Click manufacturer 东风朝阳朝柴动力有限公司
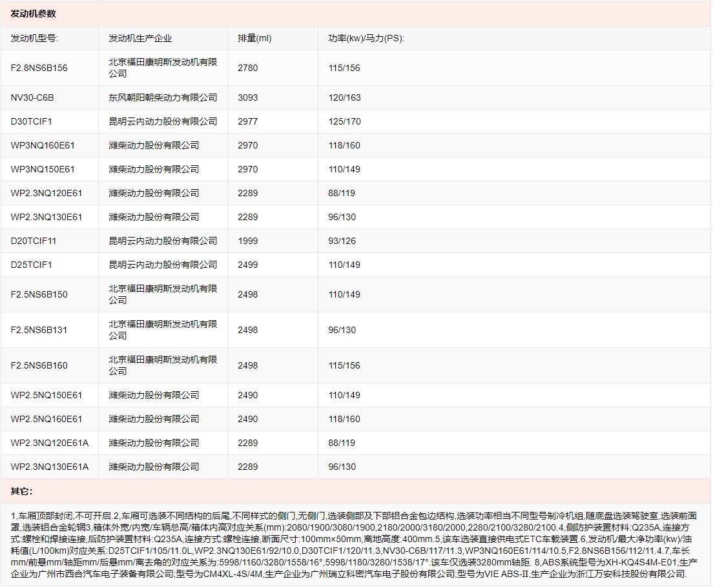713x588 pixels. 163,97
